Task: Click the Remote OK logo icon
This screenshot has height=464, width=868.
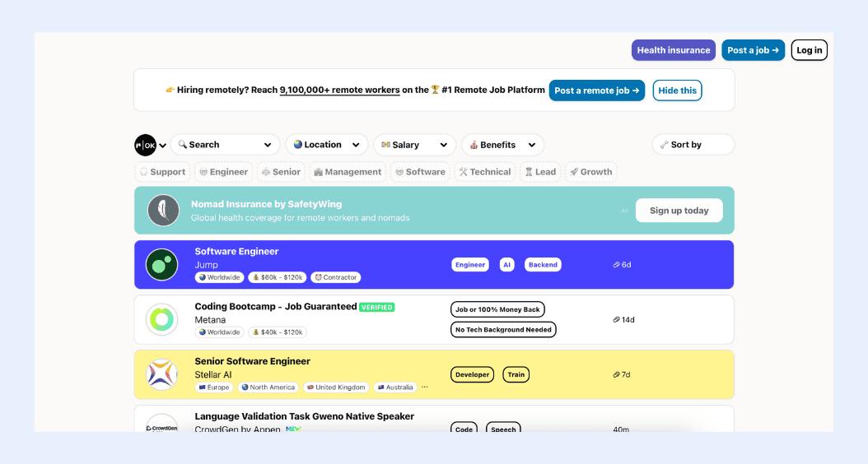Action: click(x=146, y=145)
